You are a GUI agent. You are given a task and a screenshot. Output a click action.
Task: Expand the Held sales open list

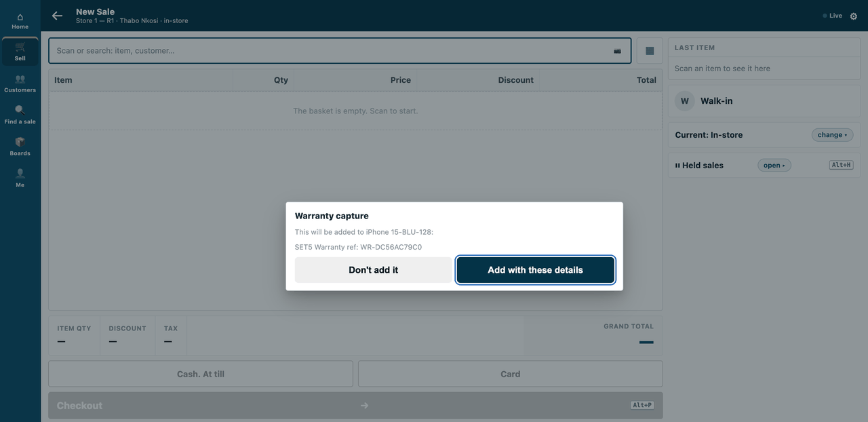[x=774, y=166]
